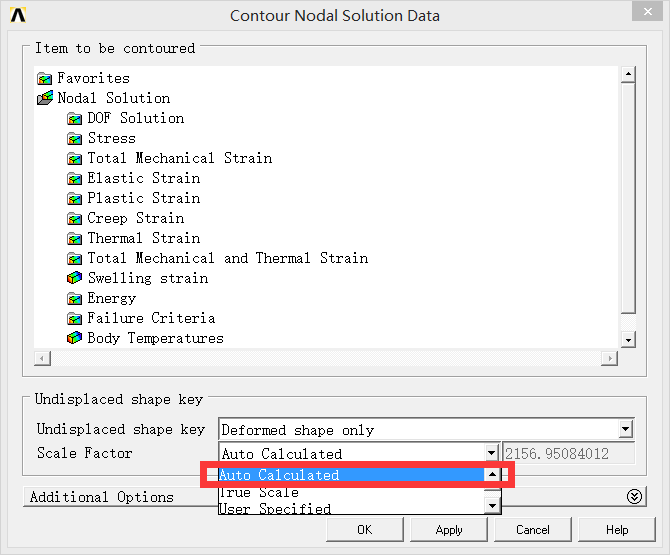The image size is (670, 555).
Task: Click the scale factor value field
Action: tap(568, 453)
